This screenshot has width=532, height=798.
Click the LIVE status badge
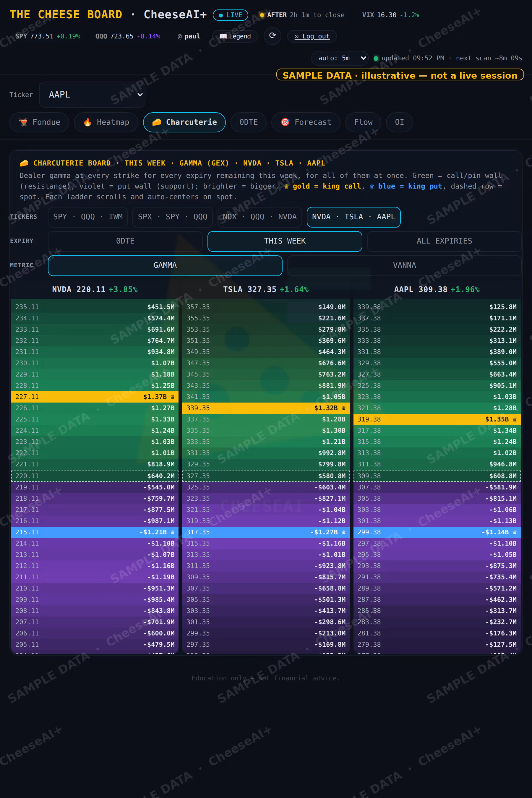click(x=230, y=15)
